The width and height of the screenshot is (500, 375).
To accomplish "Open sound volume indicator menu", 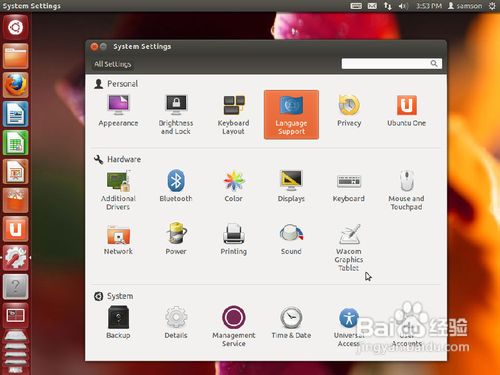I will click(x=403, y=6).
